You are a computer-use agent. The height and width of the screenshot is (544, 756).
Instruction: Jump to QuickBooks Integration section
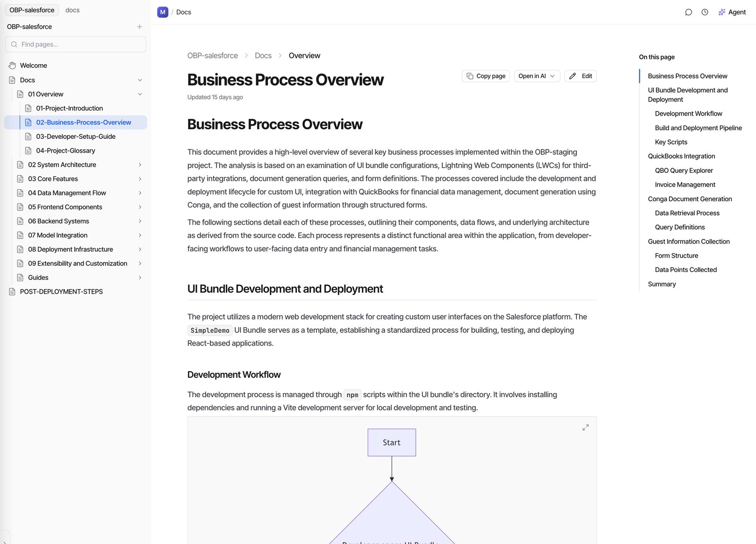click(681, 156)
